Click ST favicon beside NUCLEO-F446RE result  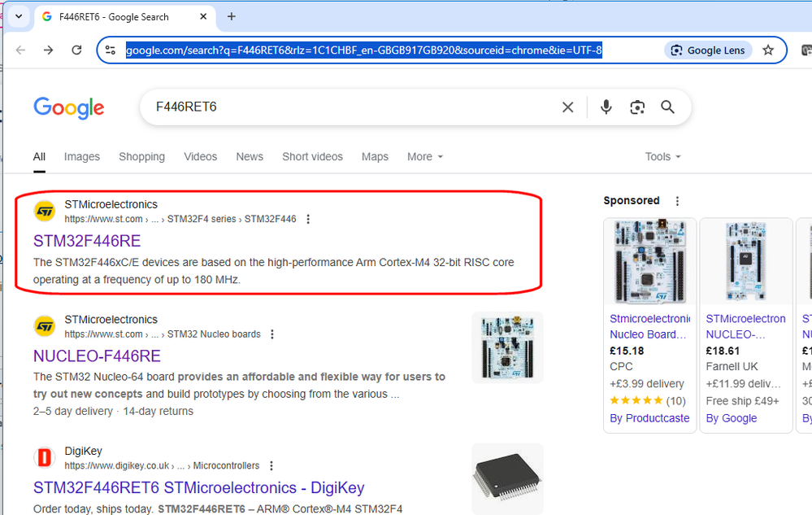point(45,326)
